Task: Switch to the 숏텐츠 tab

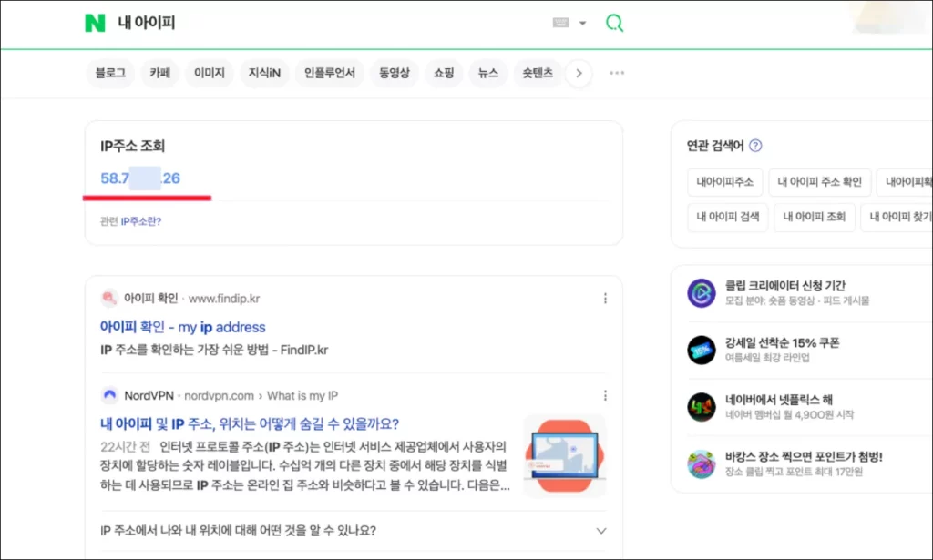Action: pos(538,73)
